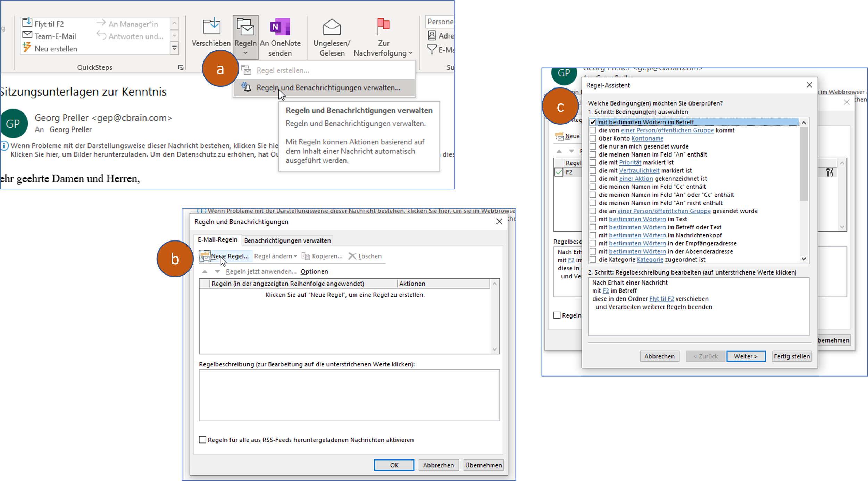Click the conditions list scrollbar down arrow
The width and height of the screenshot is (868, 481).
point(804,259)
